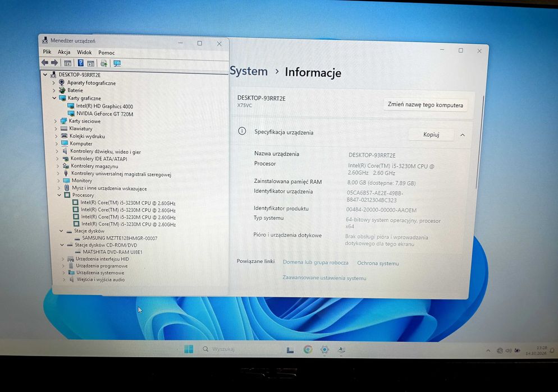Click the network icon in system tray

pos(500,351)
